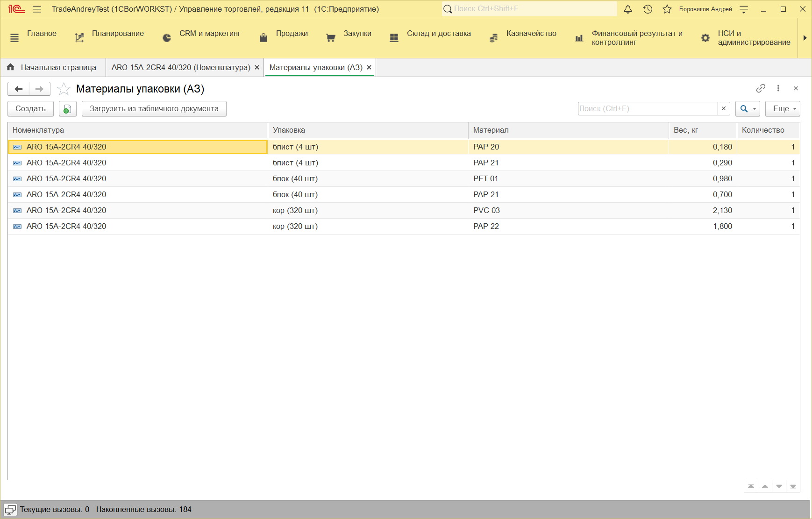Focus the list search field Поиск (Ctrl+F)
This screenshot has width=812, height=519.
[x=647, y=109]
